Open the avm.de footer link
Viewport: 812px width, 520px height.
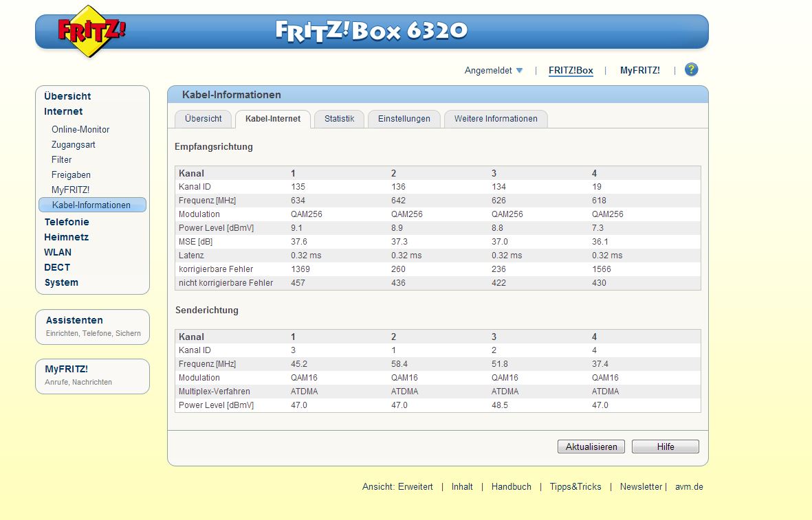tap(689, 487)
